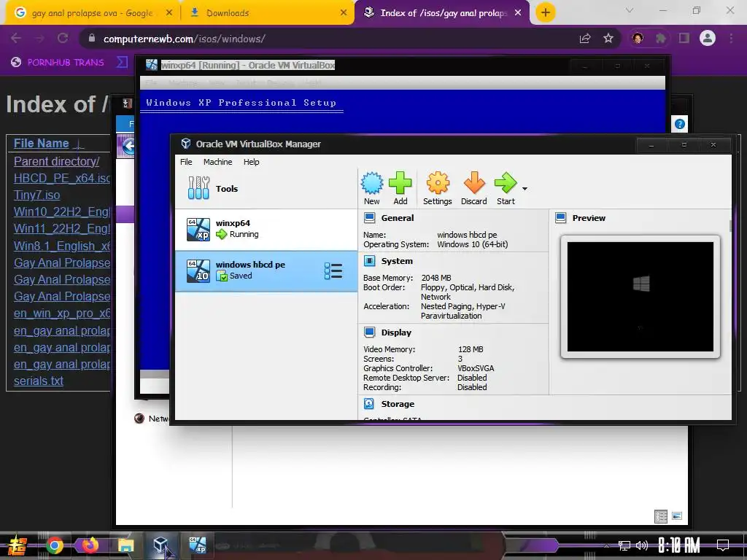Image resolution: width=747 pixels, height=560 pixels.
Task: Open File Explorer from the taskbar
Action: tap(125, 545)
